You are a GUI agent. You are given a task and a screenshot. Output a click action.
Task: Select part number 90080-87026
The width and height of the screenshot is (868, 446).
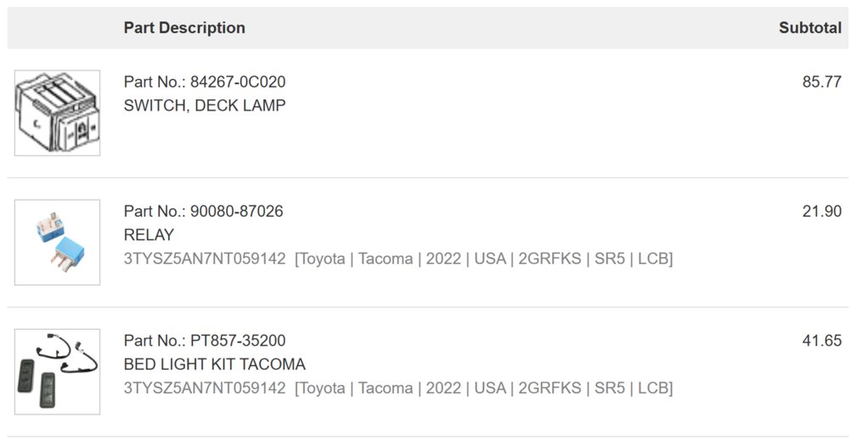tap(236, 211)
